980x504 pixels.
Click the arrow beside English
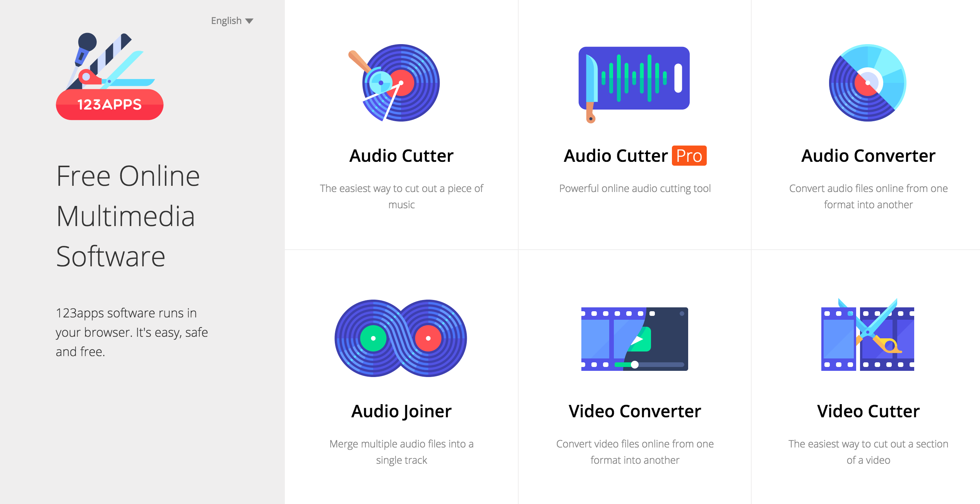(x=250, y=21)
